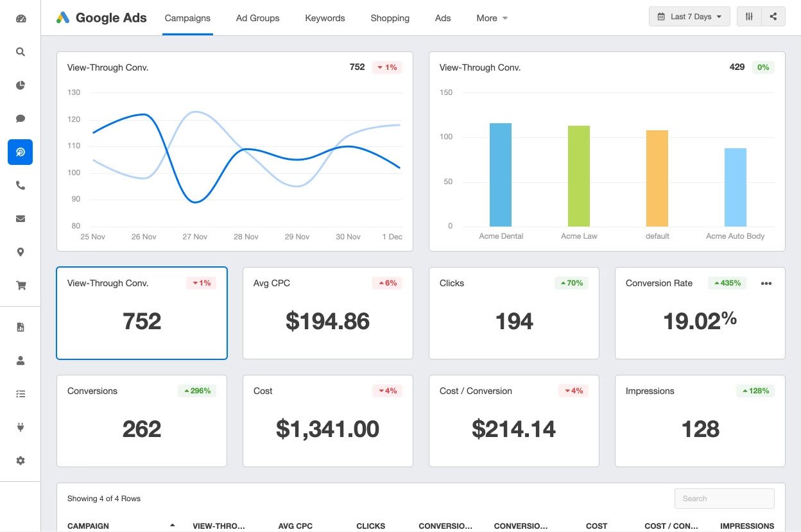
Task: Expand the Last 7 Days date dropdown
Action: (x=689, y=17)
